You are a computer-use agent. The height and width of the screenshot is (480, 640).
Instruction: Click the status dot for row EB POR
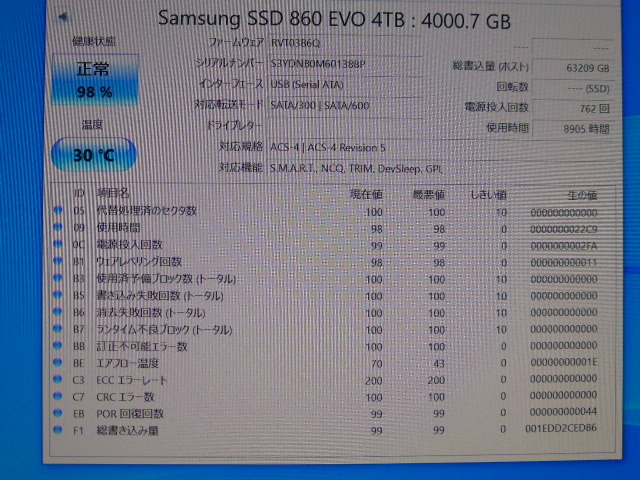[58, 413]
